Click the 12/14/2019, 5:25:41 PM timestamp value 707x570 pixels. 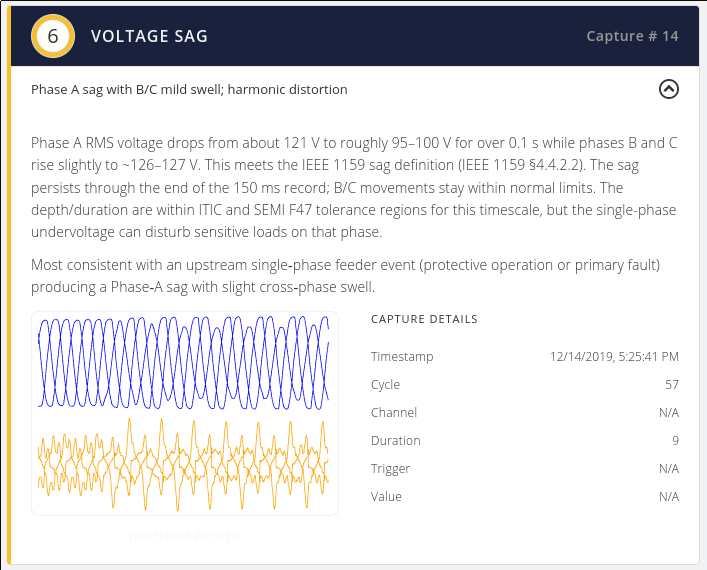(614, 356)
